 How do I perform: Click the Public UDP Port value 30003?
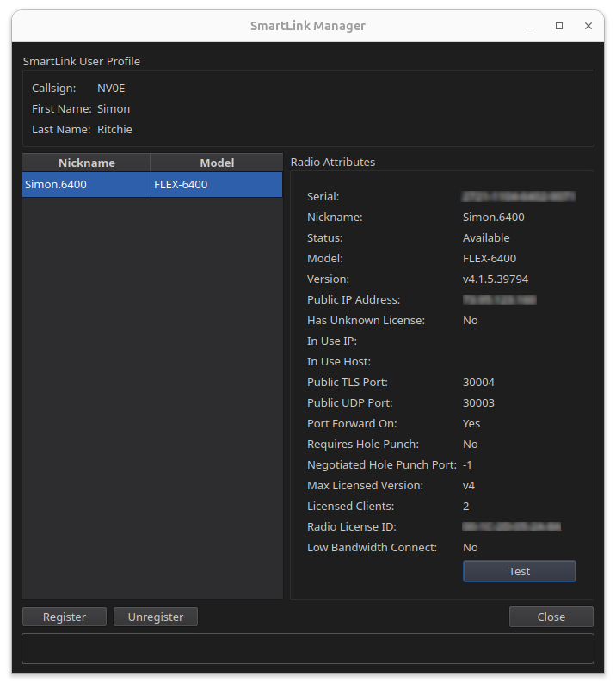(478, 402)
